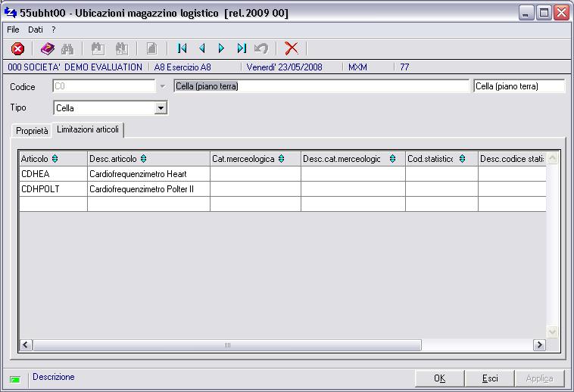Open the Dati menu
This screenshot has width=574, height=392.
tap(36, 30)
